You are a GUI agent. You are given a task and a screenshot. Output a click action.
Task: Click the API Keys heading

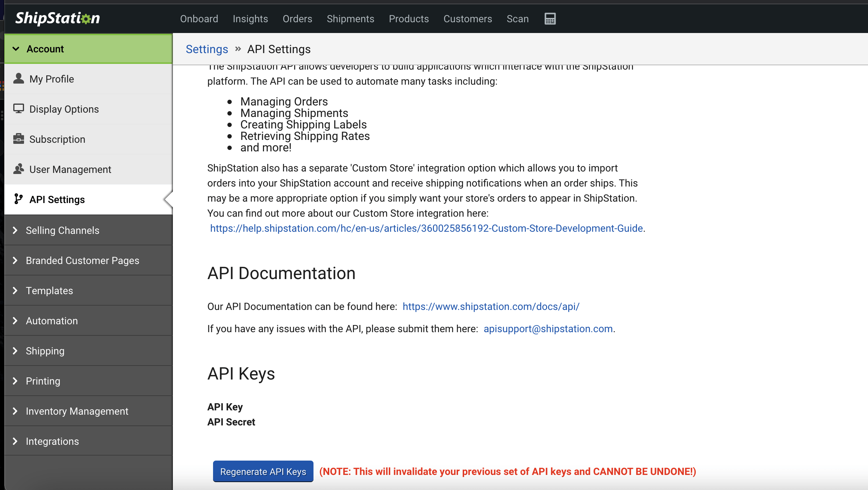pyautogui.click(x=241, y=374)
